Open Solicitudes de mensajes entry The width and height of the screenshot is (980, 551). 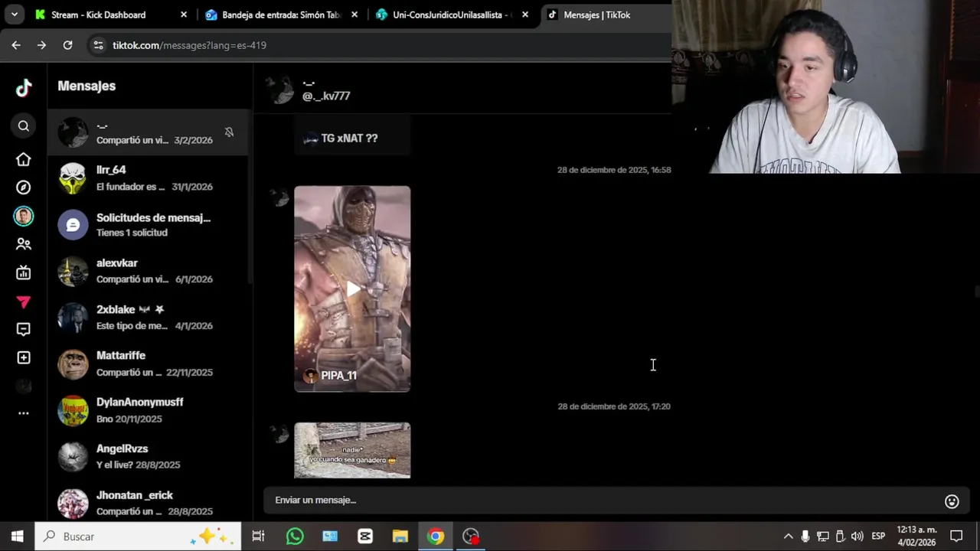[147, 225]
